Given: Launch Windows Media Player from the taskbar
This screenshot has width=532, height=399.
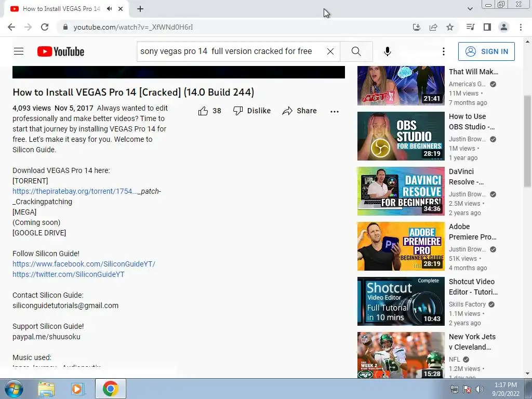Looking at the screenshot, I should (x=78, y=389).
